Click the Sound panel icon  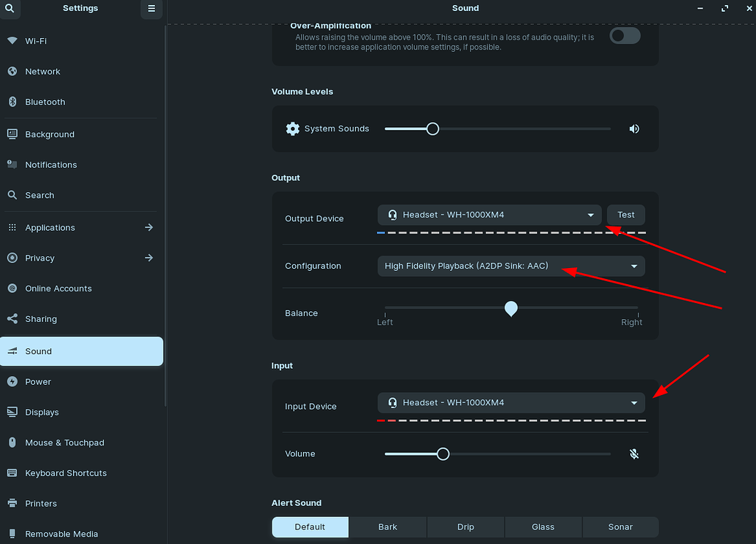click(x=12, y=350)
